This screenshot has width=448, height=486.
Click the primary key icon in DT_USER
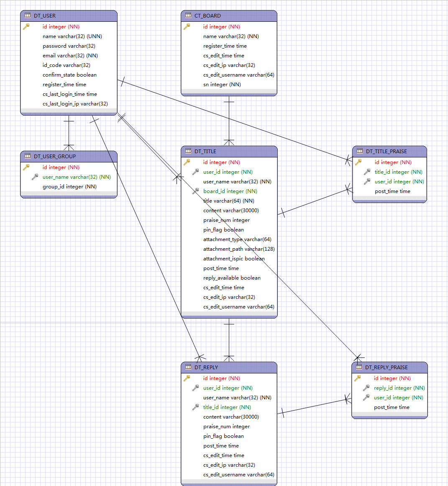click(26, 27)
